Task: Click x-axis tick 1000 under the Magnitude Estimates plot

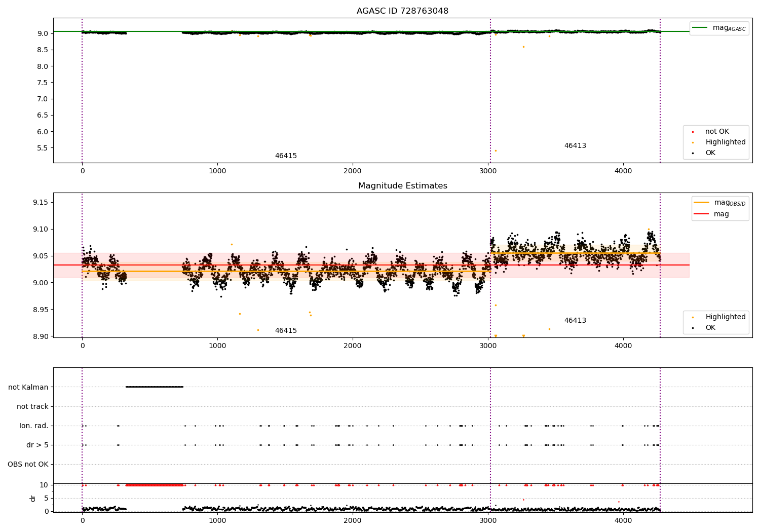Action: [x=217, y=346]
